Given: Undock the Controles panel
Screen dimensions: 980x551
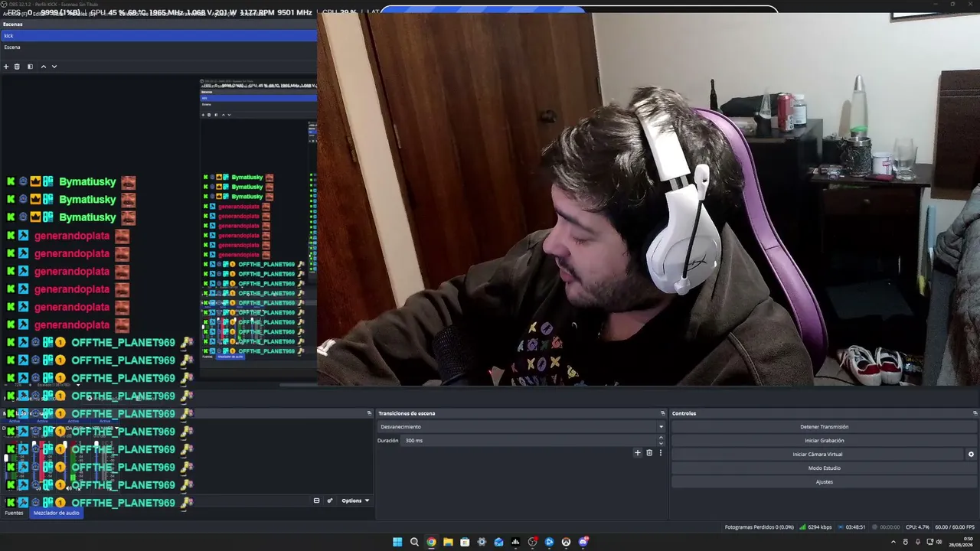Looking at the screenshot, I should (x=975, y=413).
